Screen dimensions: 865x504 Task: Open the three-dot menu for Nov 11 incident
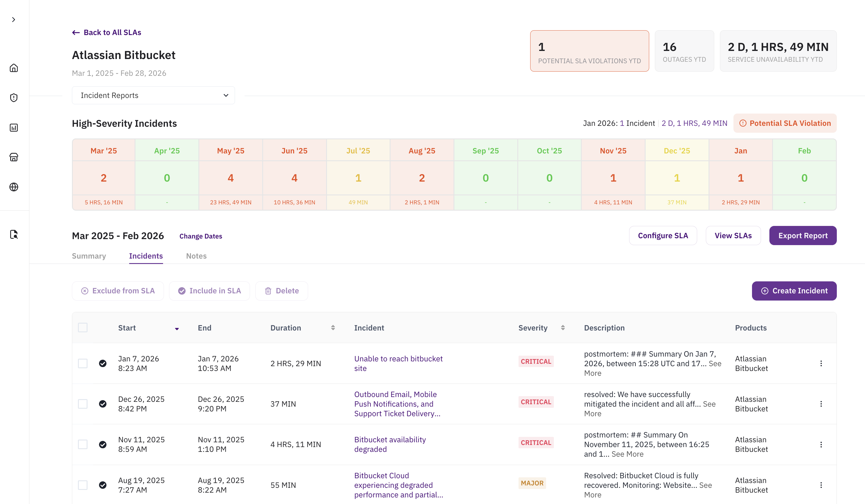pyautogui.click(x=821, y=445)
